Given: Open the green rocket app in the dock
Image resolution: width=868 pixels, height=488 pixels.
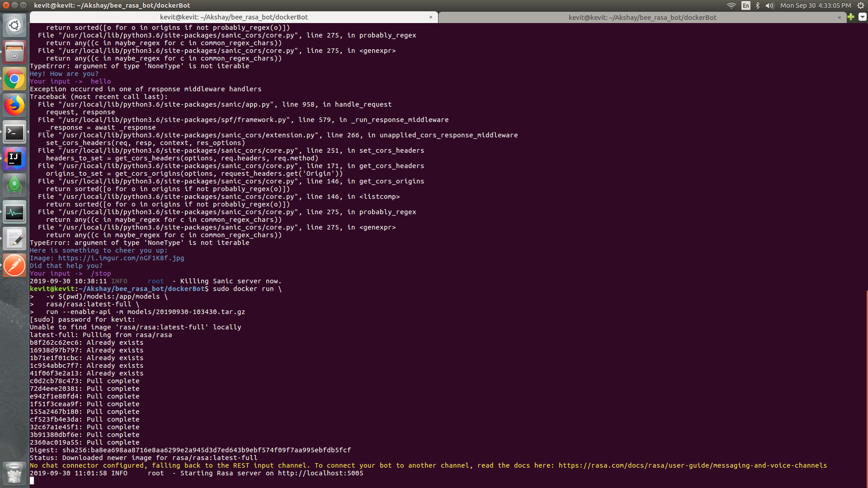Looking at the screenshot, I should coord(14,186).
